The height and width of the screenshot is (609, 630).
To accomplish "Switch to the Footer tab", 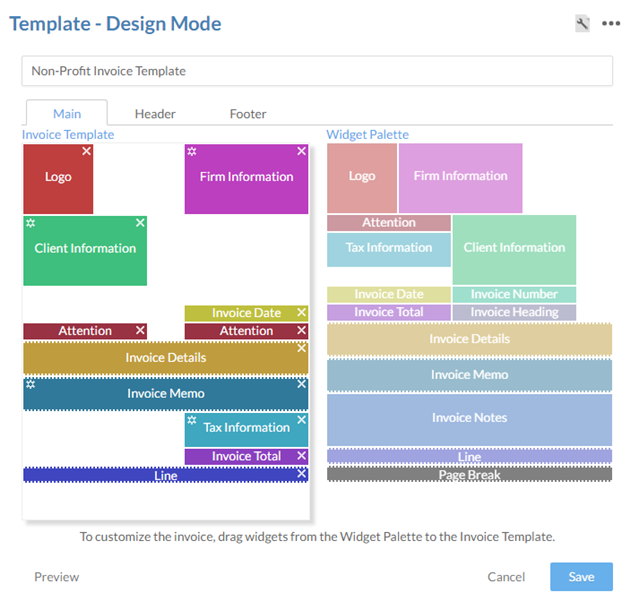I will click(x=248, y=114).
